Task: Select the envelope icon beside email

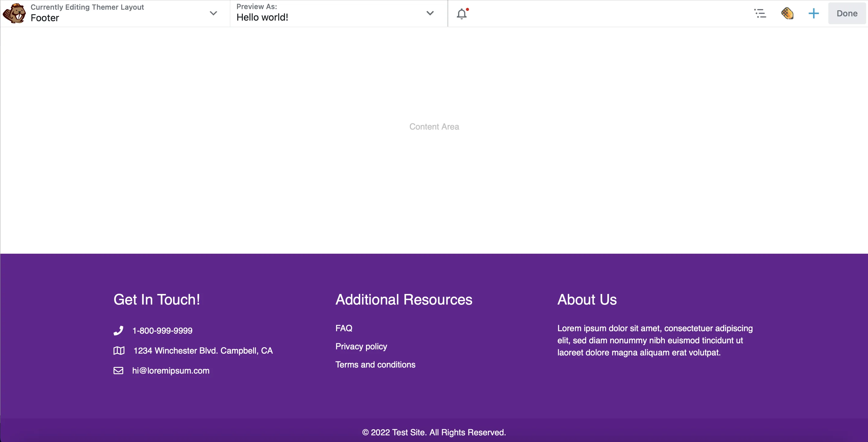Action: click(x=118, y=371)
